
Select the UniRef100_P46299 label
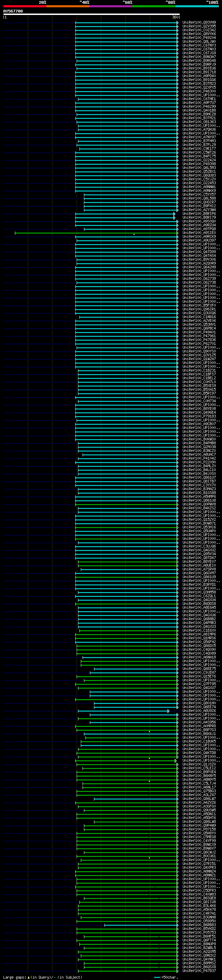199,106
